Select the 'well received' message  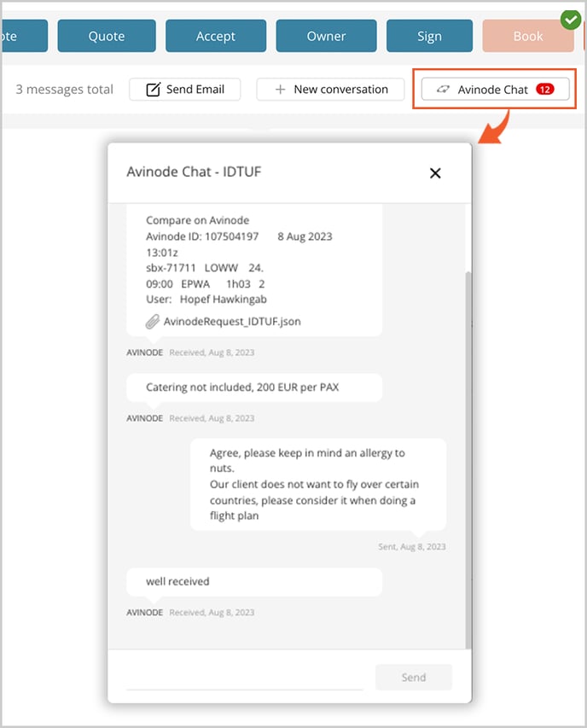(x=254, y=581)
